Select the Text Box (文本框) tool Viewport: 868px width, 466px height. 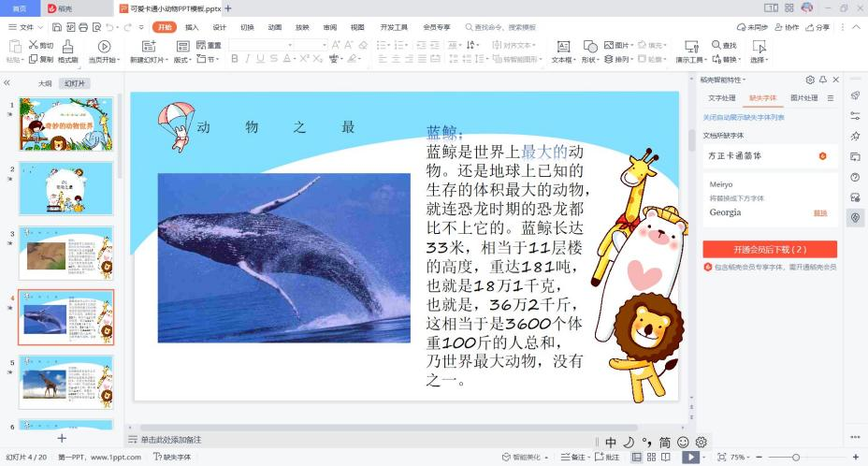(562, 47)
